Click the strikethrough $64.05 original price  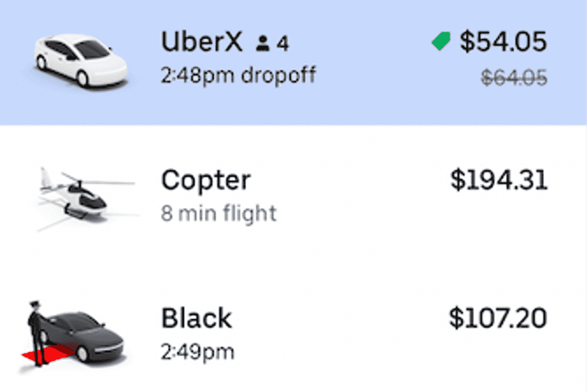click(514, 77)
